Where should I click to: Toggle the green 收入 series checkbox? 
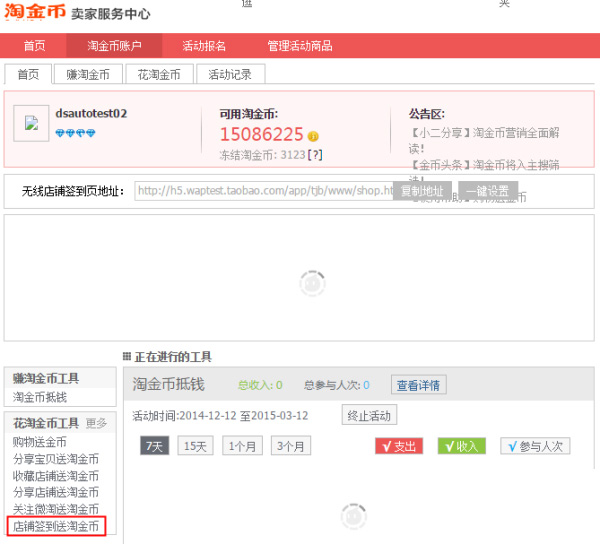point(462,446)
